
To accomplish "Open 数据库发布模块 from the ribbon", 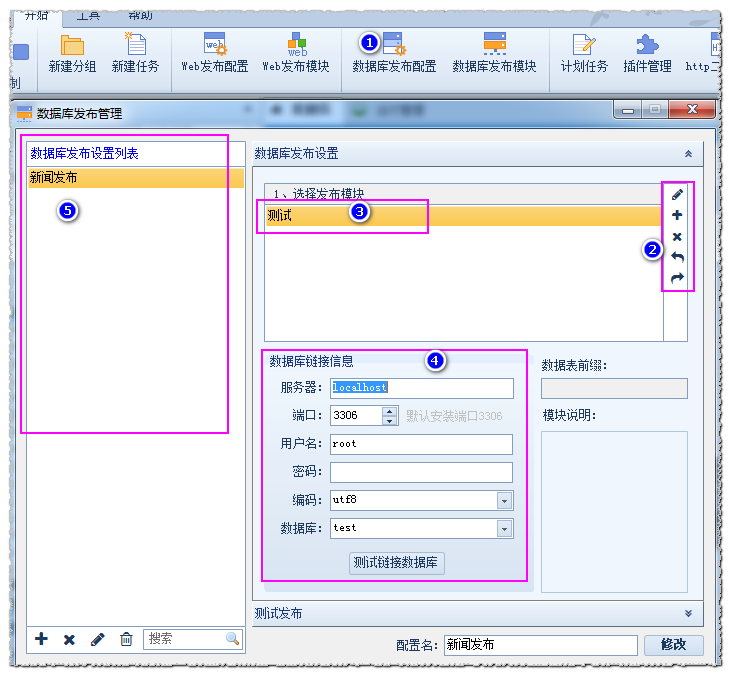I will click(494, 53).
